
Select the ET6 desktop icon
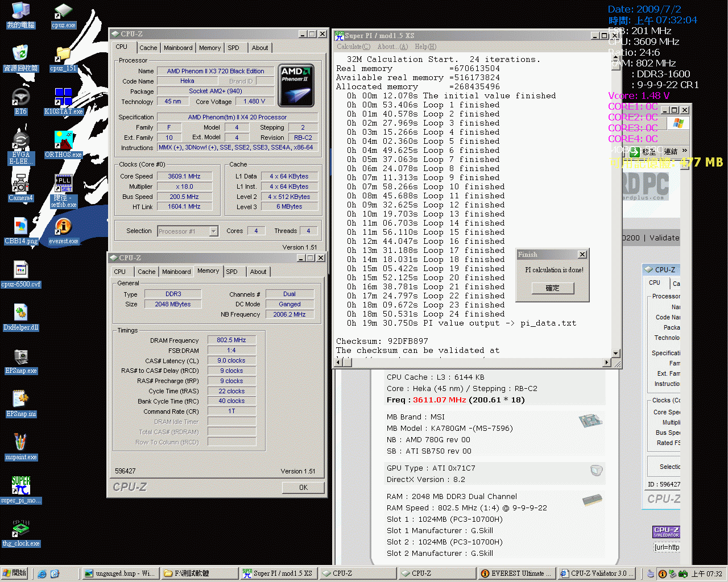(x=20, y=102)
